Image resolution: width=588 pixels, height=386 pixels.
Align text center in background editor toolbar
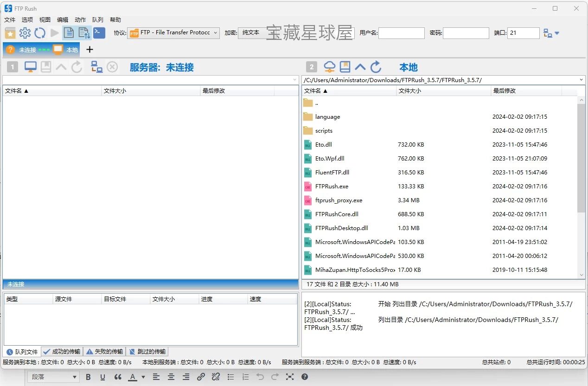pyautogui.click(x=171, y=377)
